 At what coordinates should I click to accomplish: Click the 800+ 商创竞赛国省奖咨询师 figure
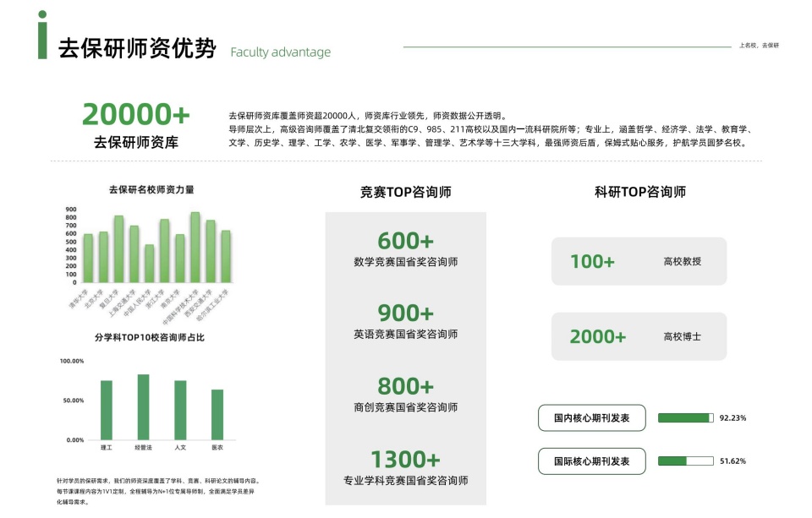[x=405, y=395]
